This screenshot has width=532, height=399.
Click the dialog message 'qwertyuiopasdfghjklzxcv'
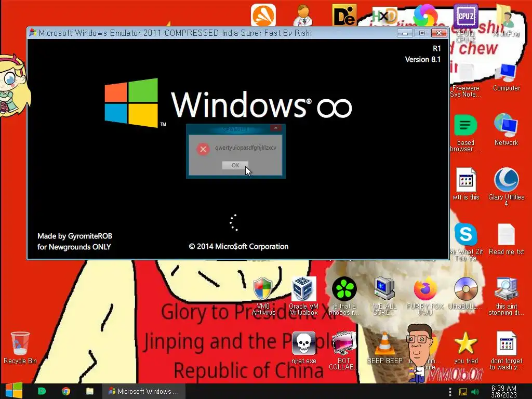click(246, 148)
